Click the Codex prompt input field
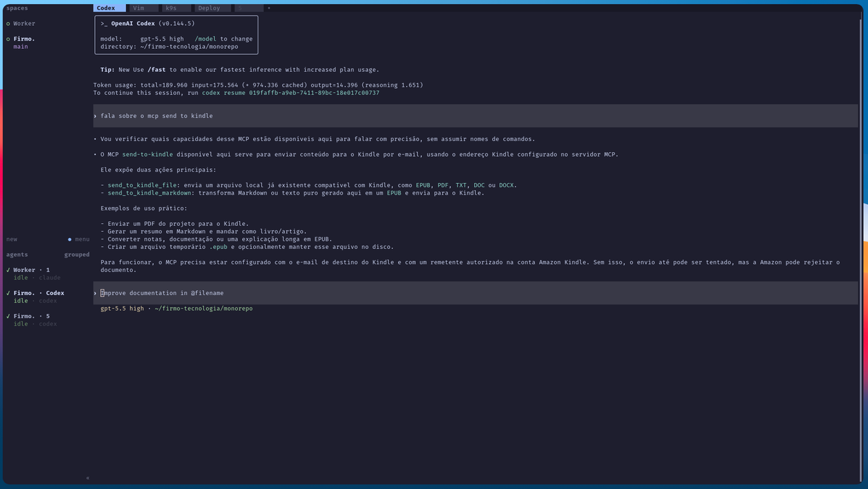This screenshot has width=868, height=489. coord(475,293)
